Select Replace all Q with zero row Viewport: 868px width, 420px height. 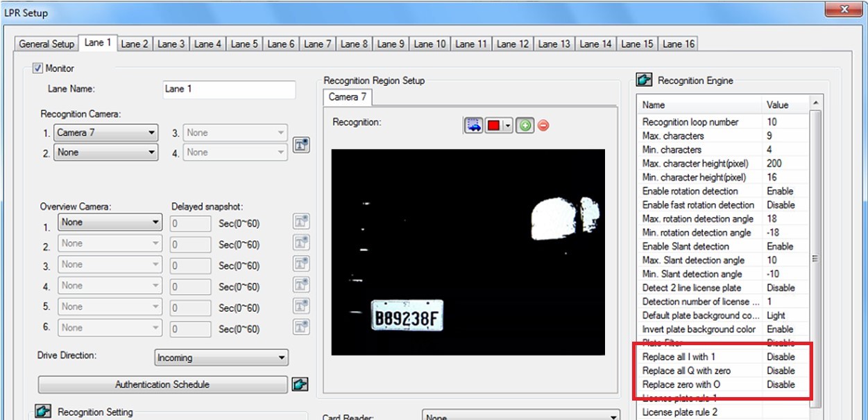(722, 371)
